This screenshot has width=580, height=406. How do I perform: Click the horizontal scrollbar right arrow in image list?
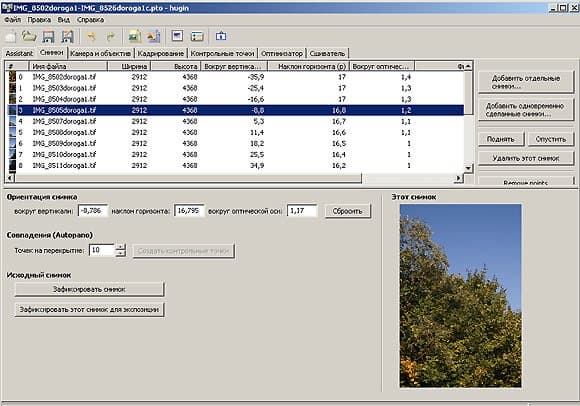[459, 178]
